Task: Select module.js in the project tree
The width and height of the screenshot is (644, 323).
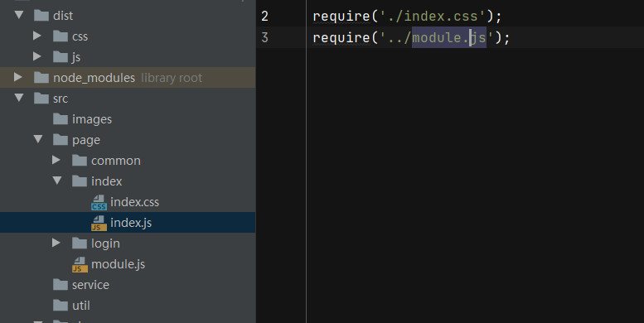Action: (x=119, y=264)
